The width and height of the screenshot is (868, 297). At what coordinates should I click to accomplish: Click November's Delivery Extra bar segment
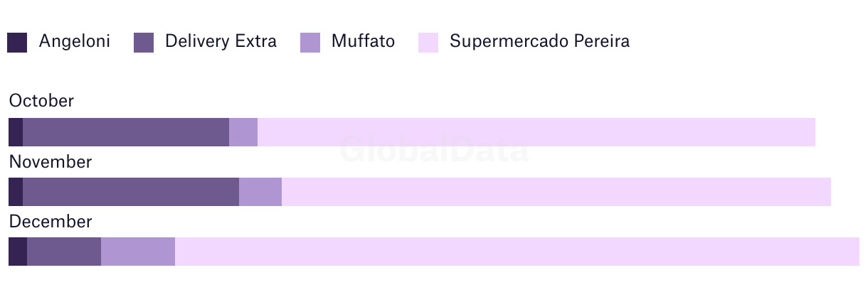coord(131,192)
